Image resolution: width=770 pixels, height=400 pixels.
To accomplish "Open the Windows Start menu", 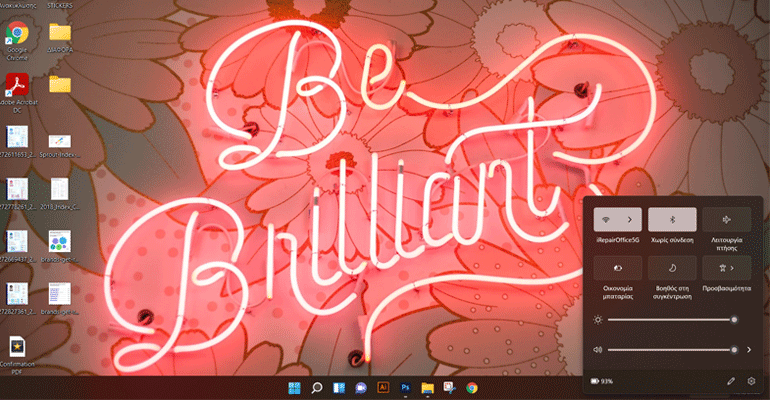I will 294,388.
